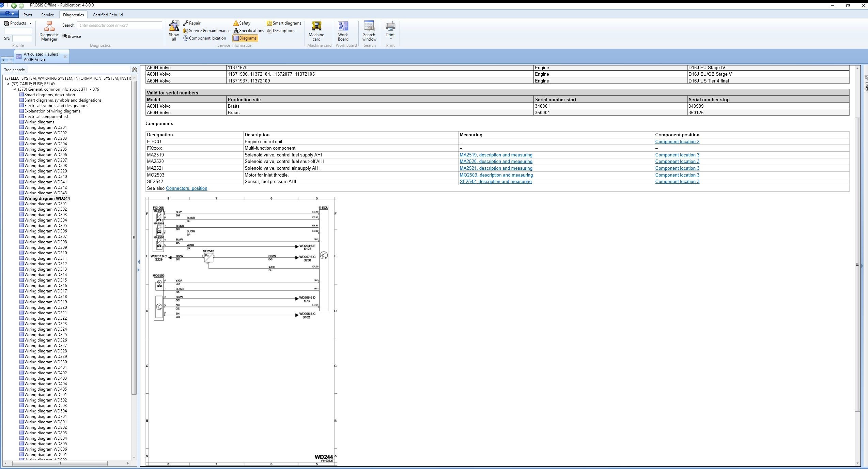This screenshot has height=469, width=868.
Task: Collapse the (370) General, common info node
Action: [15, 89]
